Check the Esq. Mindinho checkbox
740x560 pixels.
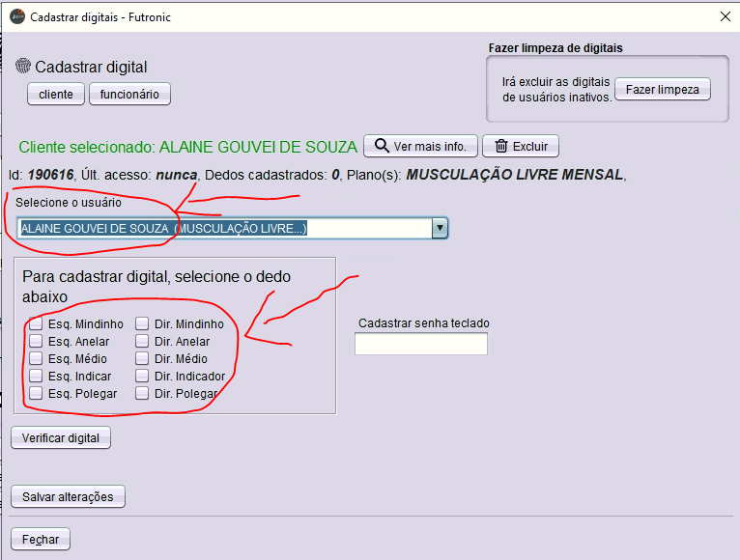pos(36,324)
